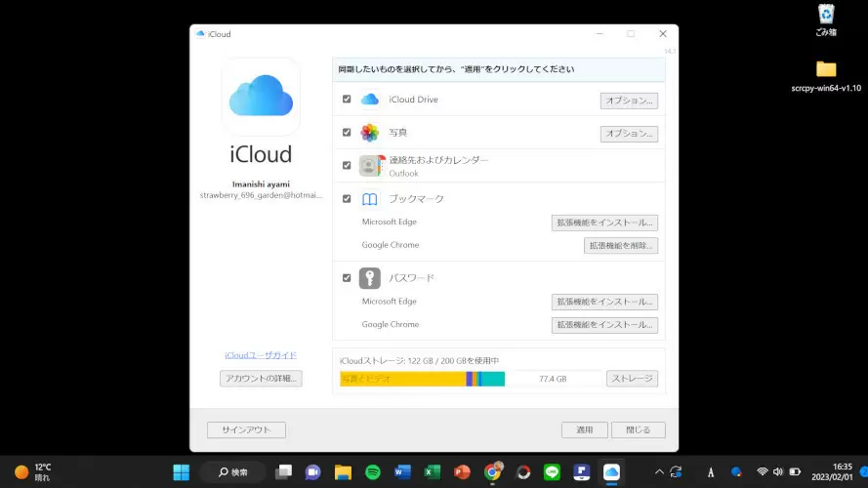Click the Photos (写真) flower icon

(369, 133)
